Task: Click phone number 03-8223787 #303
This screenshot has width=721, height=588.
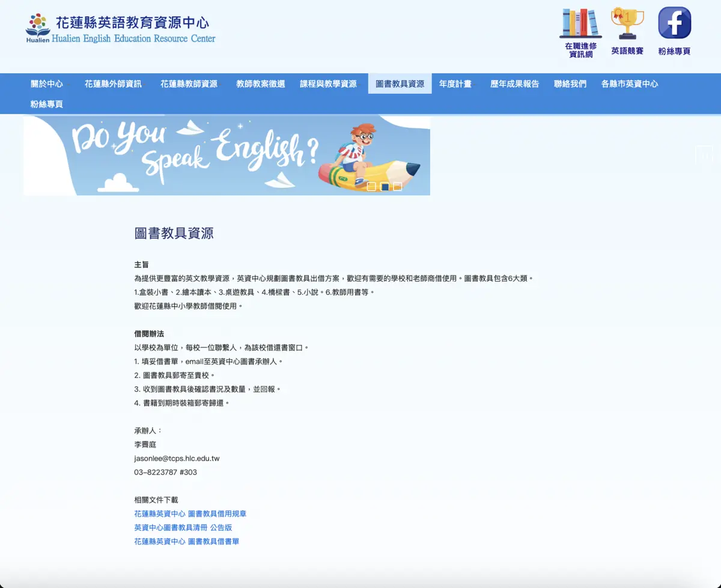Action: 165,472
